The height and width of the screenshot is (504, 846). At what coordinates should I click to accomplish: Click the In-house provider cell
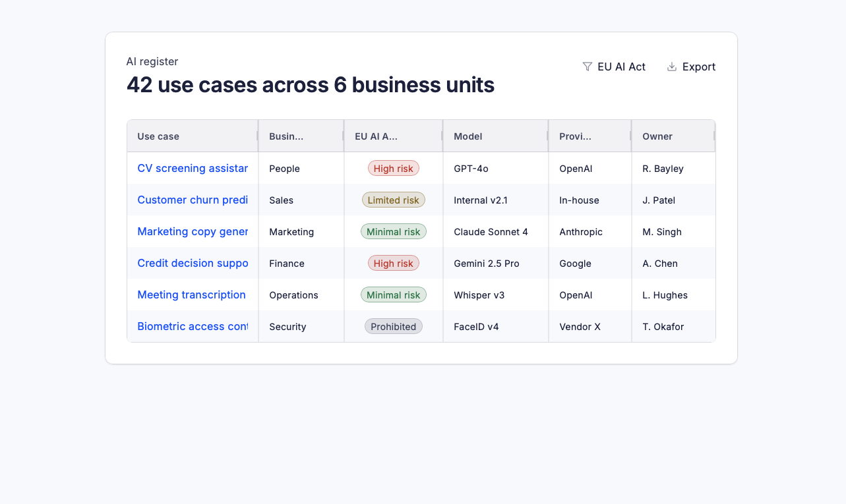click(590, 200)
